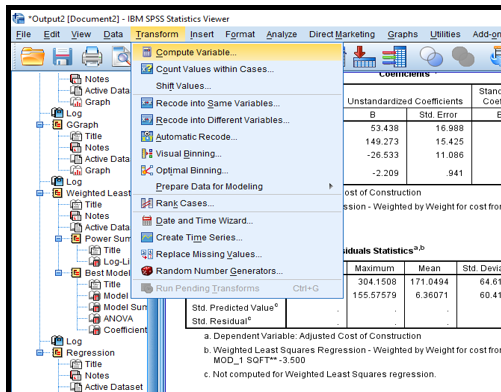Click the ANOVA table icon in outline

pos(95,318)
